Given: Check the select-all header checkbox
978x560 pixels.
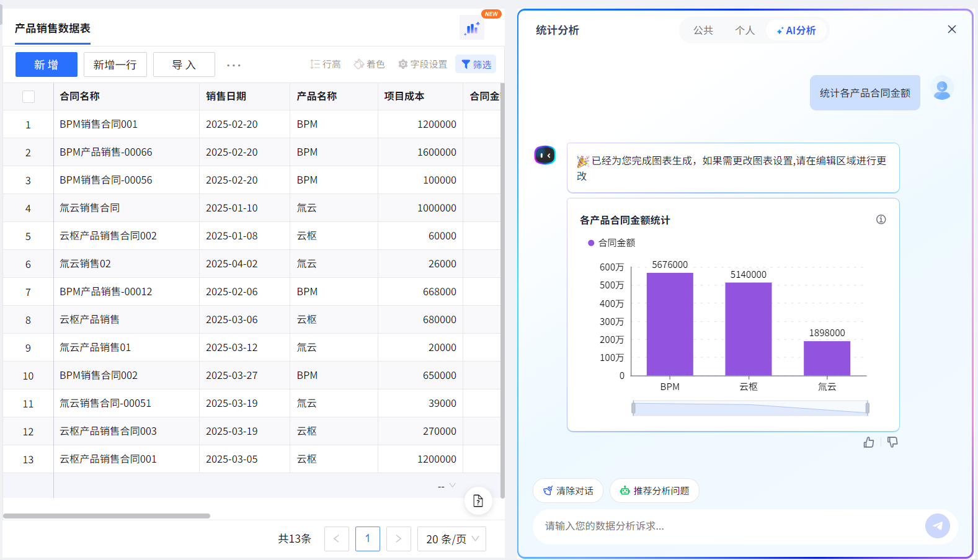Looking at the screenshot, I should 29,97.
